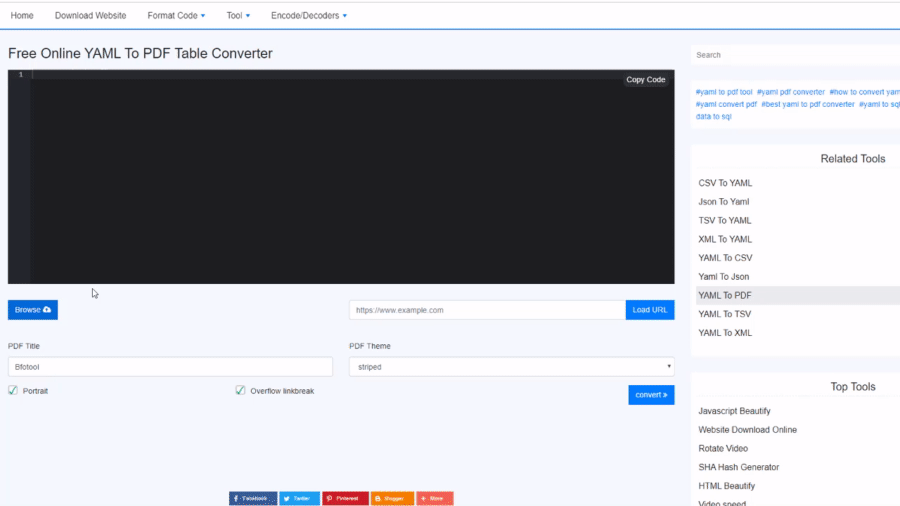
Task: Share page on Blogger
Action: [391, 498]
